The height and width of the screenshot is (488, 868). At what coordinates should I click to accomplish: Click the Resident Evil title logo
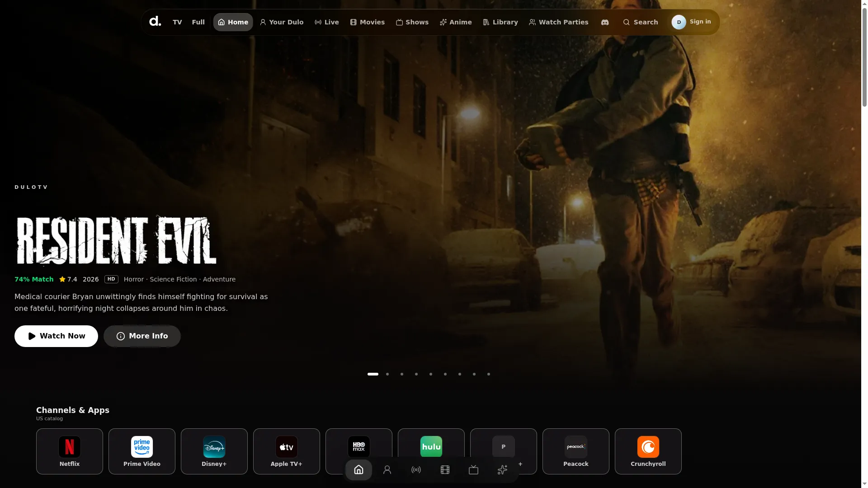tap(116, 239)
